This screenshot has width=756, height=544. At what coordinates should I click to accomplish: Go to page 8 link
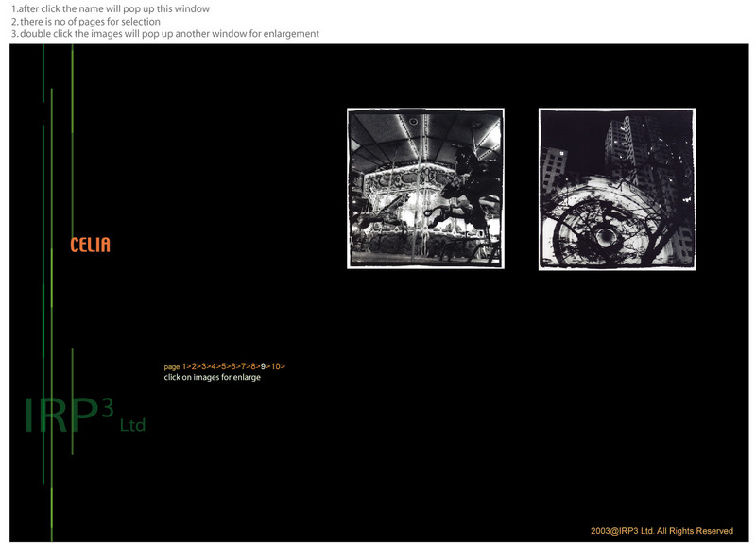click(254, 366)
